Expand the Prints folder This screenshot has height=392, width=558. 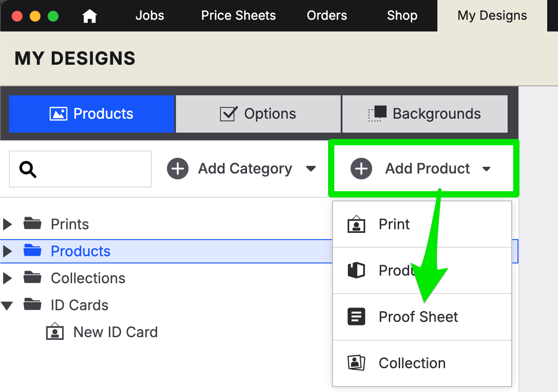click(x=7, y=224)
